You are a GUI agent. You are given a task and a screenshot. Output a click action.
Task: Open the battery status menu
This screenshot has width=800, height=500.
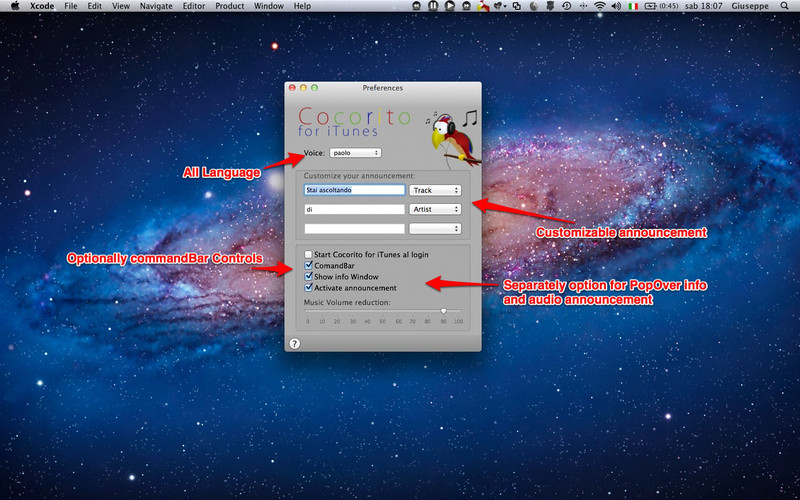[661, 6]
